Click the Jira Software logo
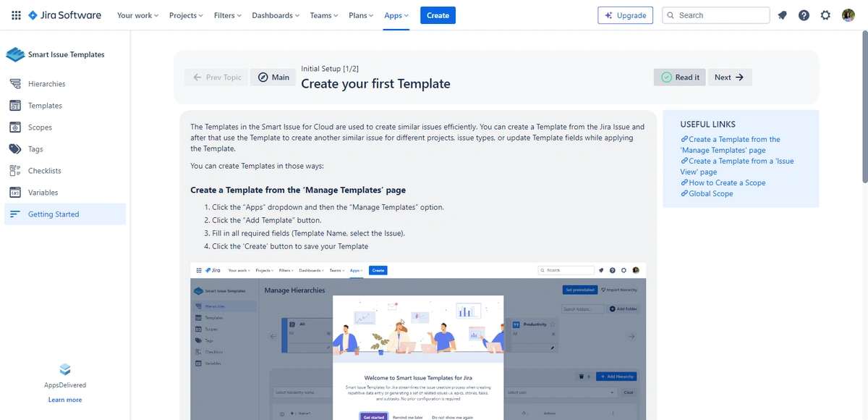Viewport: 868px width, 420px height. [x=64, y=15]
